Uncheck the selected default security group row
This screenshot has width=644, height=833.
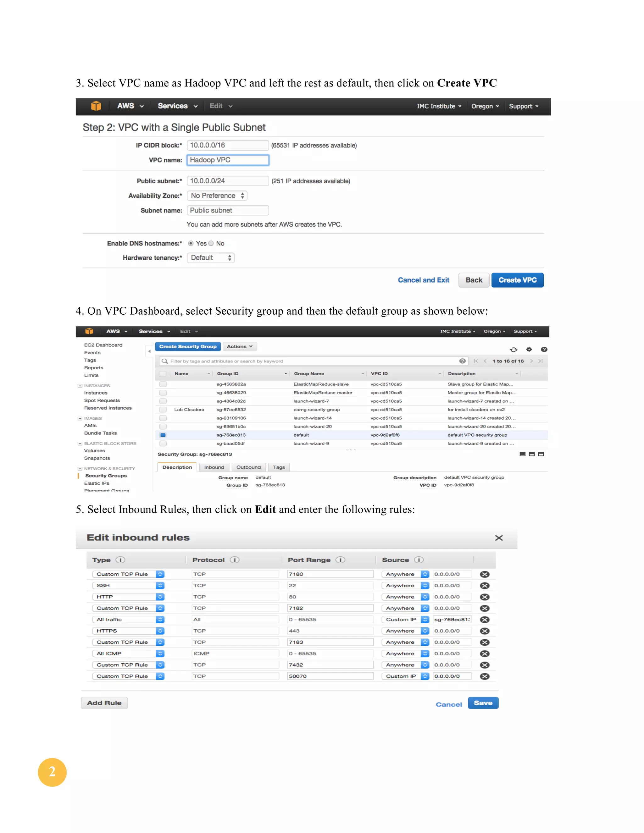(x=163, y=435)
